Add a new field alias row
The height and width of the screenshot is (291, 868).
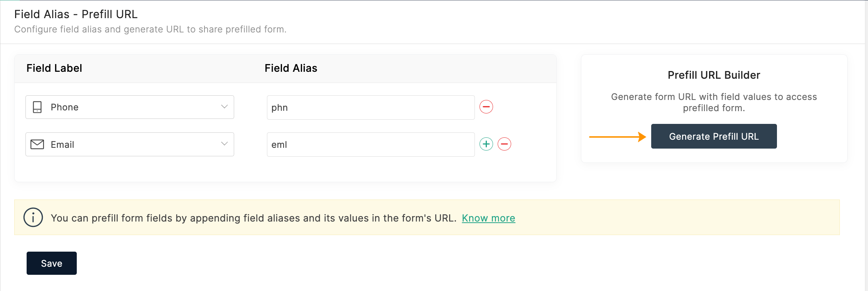click(486, 144)
